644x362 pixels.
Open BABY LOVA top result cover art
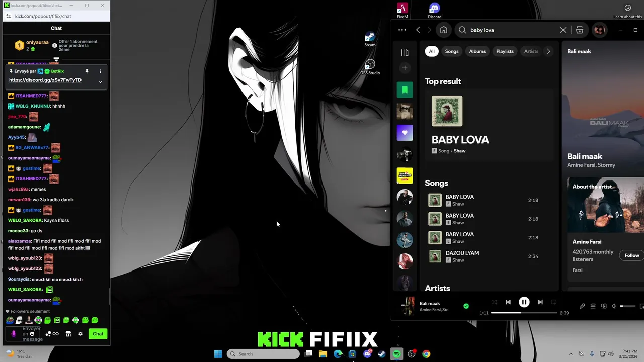(447, 111)
